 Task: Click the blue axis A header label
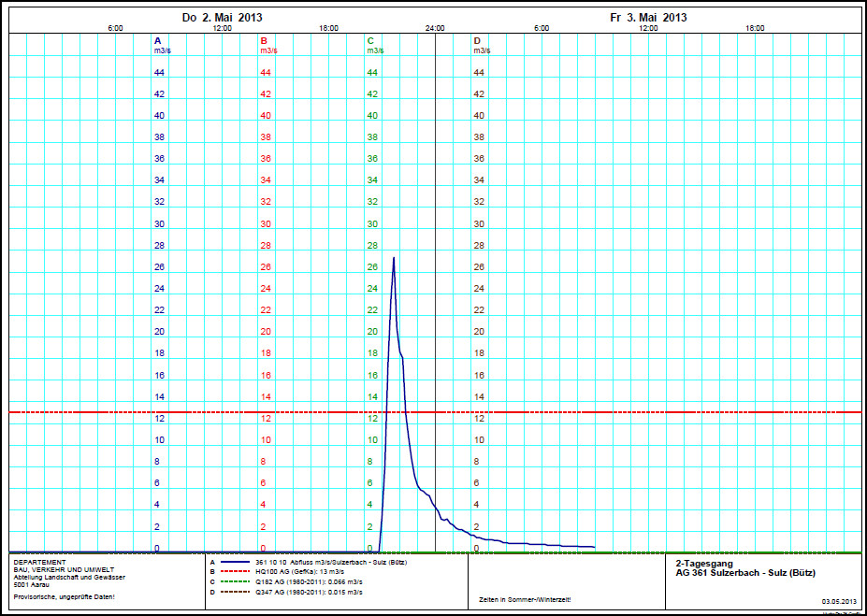[158, 41]
